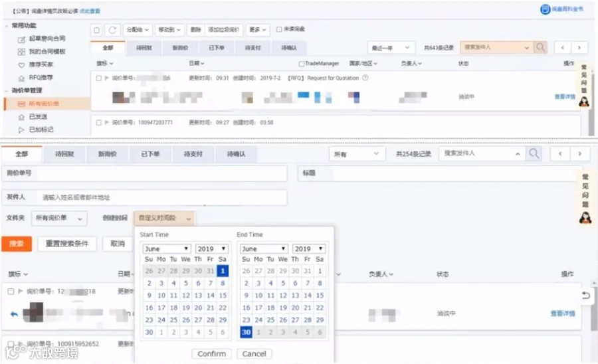Open End Time month dropdown showing June

tap(264, 249)
